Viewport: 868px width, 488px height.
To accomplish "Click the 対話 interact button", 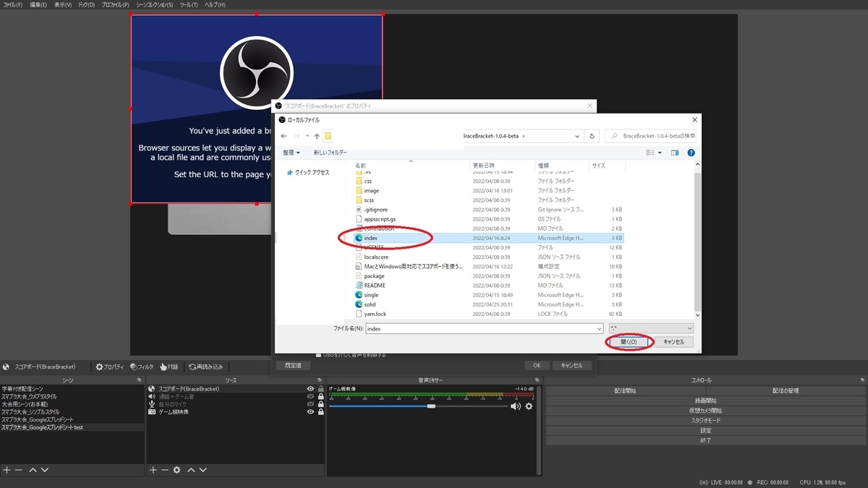I will click(169, 367).
